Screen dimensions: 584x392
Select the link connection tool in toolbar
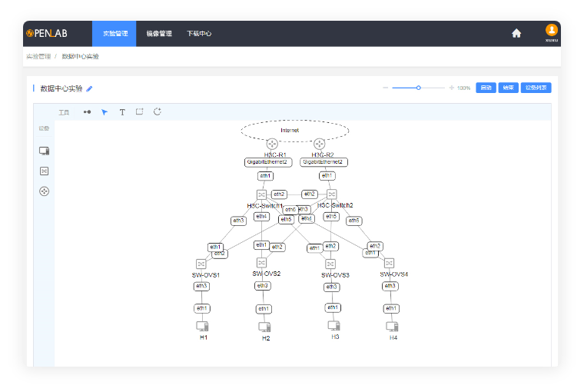[87, 111]
